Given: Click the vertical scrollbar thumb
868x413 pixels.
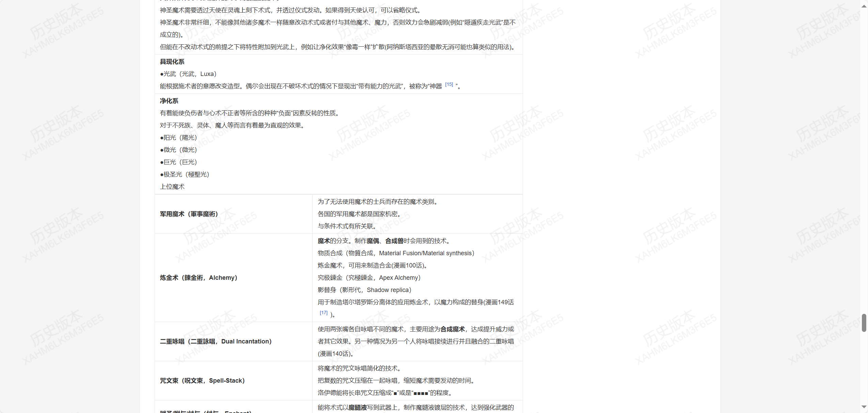Looking at the screenshot, I should (x=864, y=323).
